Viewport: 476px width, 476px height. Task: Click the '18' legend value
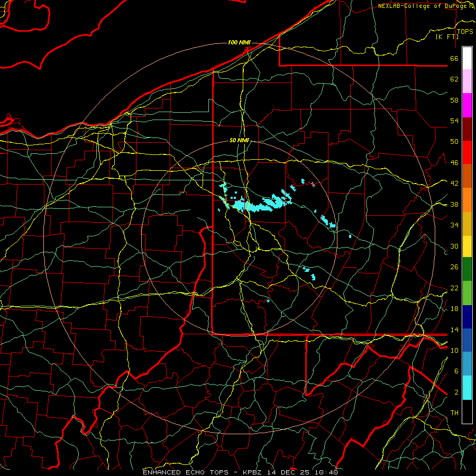click(x=454, y=309)
